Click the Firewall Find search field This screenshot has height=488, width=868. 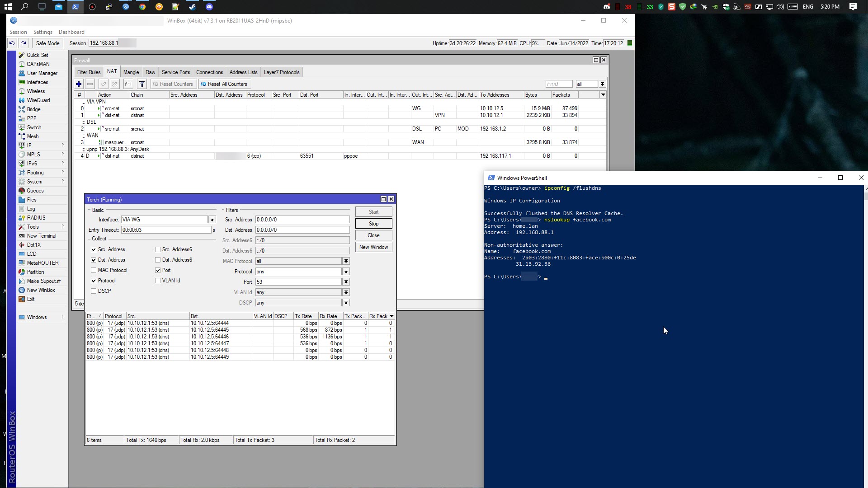(x=559, y=84)
